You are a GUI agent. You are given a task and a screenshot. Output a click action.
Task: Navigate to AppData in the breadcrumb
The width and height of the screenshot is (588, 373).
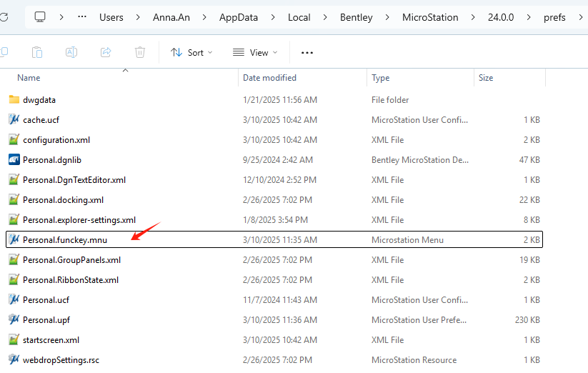[239, 17]
